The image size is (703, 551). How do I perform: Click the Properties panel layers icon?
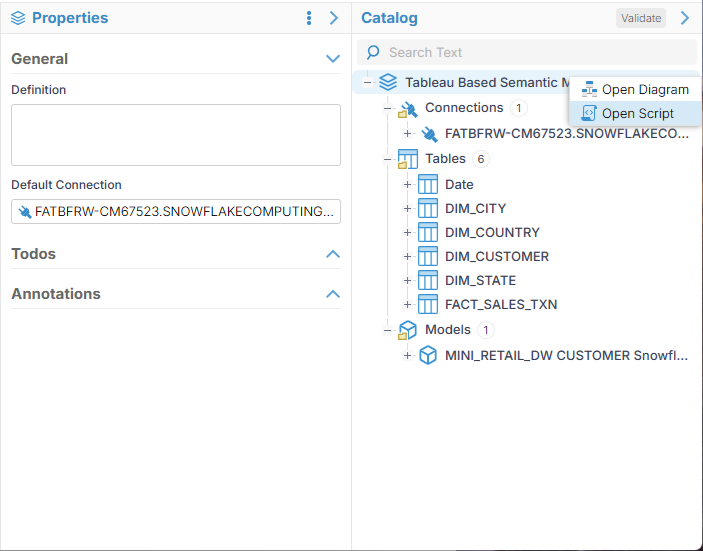click(x=18, y=18)
